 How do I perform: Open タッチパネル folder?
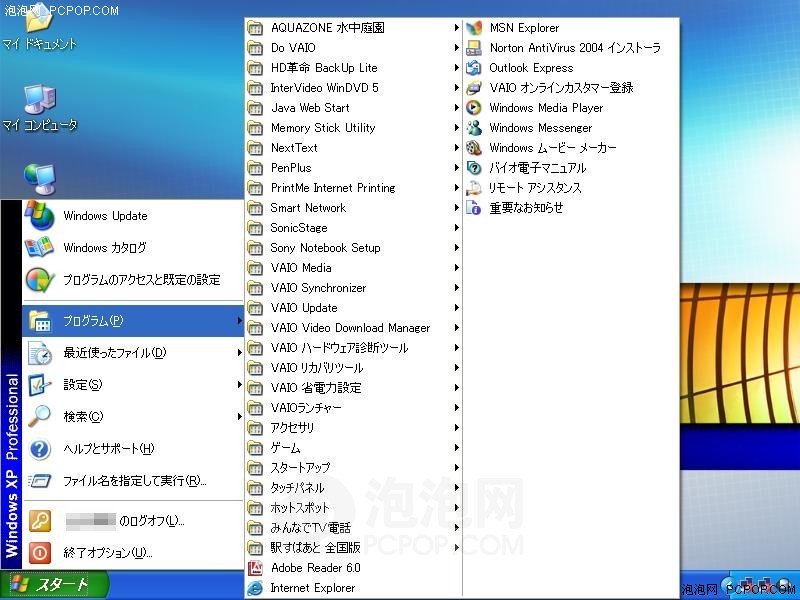click(354, 488)
